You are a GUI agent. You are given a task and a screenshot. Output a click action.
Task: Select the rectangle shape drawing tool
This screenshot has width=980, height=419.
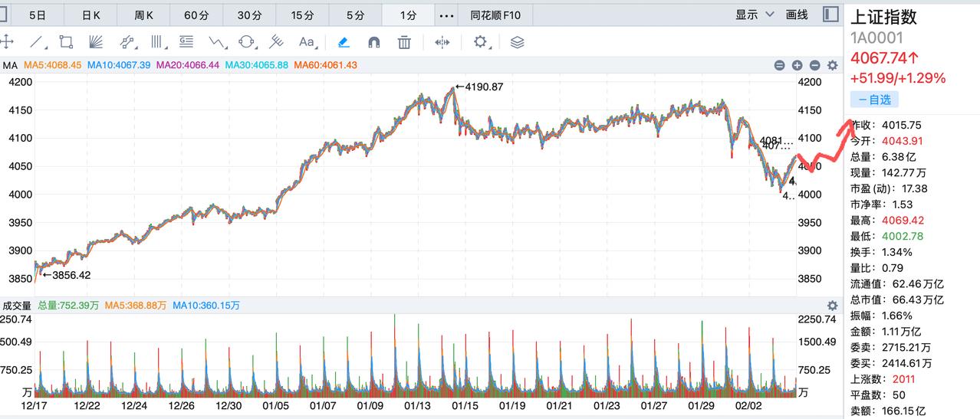click(x=66, y=42)
